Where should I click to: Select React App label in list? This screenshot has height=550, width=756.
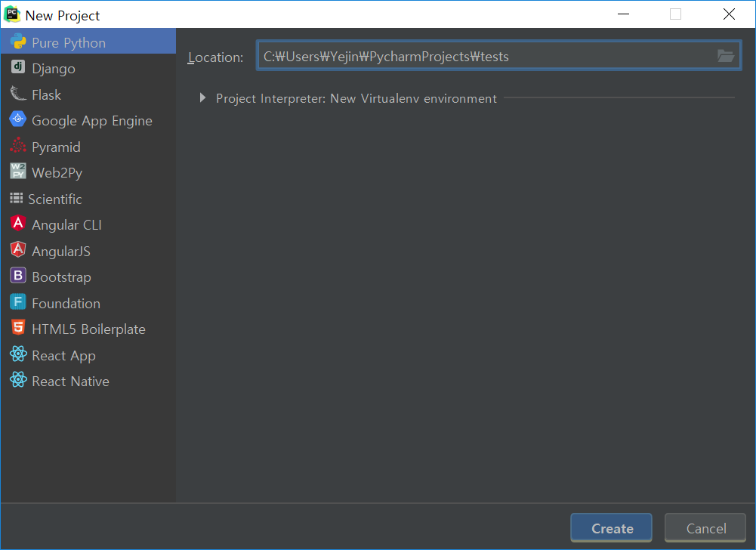point(63,356)
